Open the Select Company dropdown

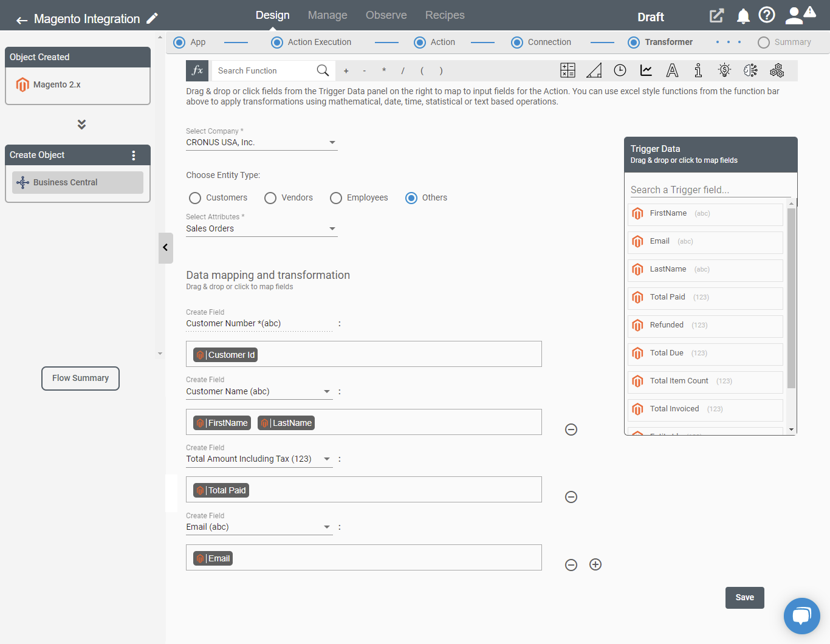[261, 143]
